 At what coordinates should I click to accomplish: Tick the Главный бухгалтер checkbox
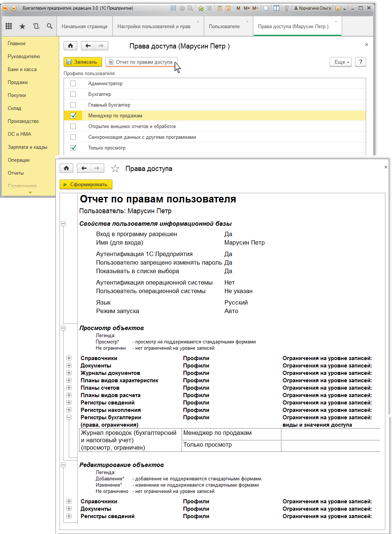pos(73,105)
